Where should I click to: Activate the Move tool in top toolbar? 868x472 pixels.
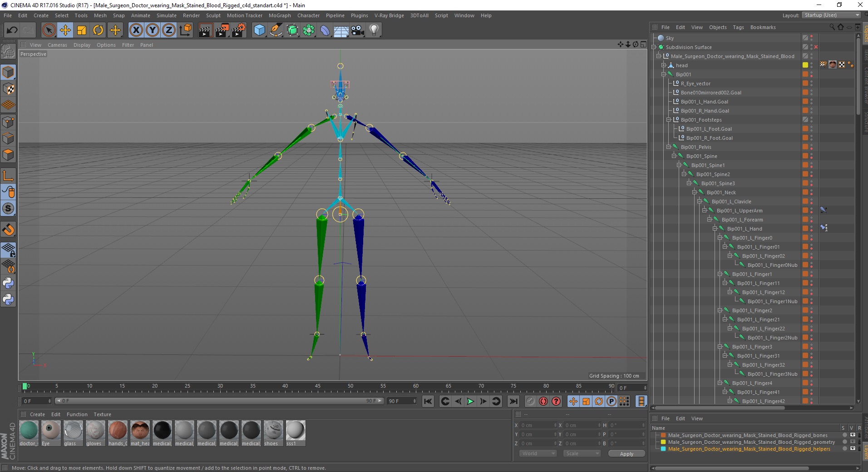pyautogui.click(x=65, y=30)
